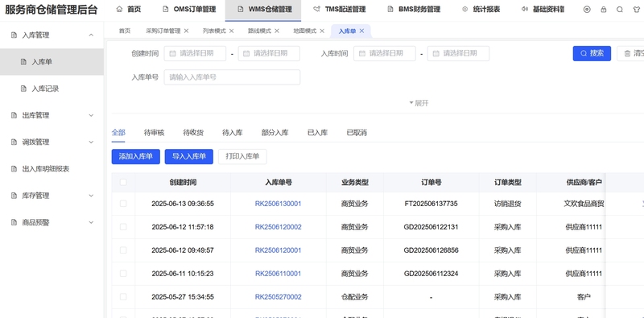The image size is (644, 318).
Task: Focus the 入库单号 input field
Action: click(x=232, y=77)
